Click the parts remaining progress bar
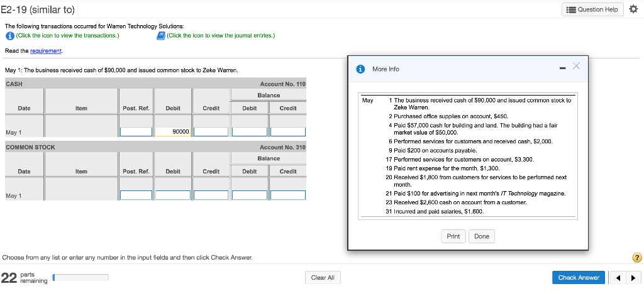The width and height of the screenshot is (644, 291). [x=81, y=278]
